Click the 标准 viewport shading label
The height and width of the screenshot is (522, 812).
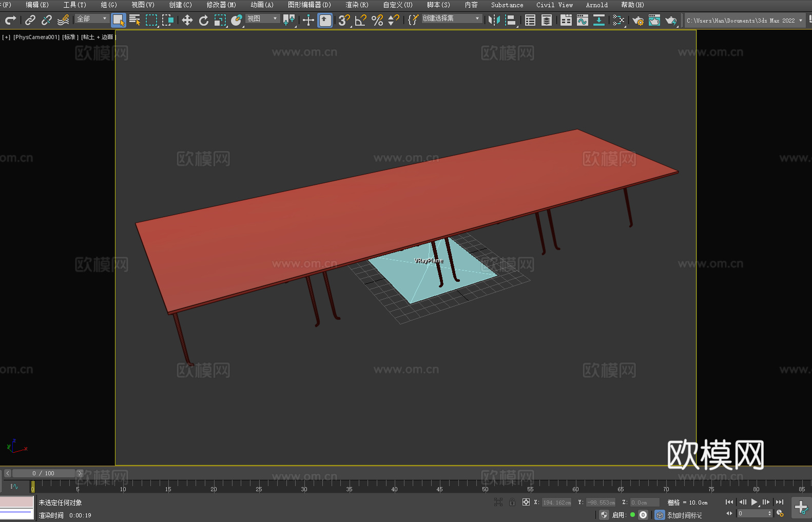(x=70, y=37)
